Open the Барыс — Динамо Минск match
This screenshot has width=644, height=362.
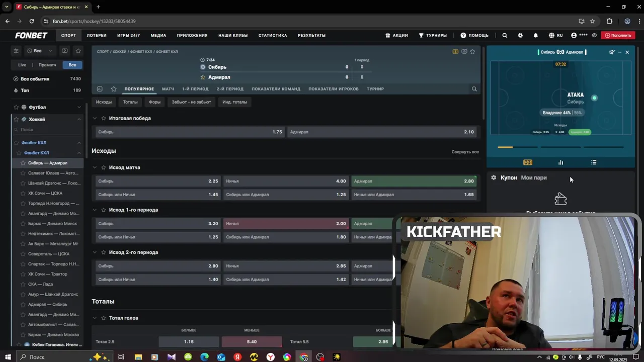[52, 224]
